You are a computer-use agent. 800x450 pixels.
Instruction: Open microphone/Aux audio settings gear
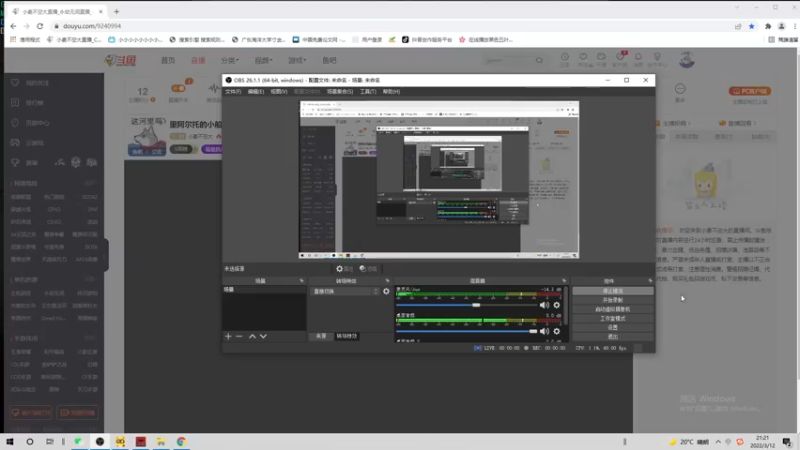pyautogui.click(x=557, y=305)
